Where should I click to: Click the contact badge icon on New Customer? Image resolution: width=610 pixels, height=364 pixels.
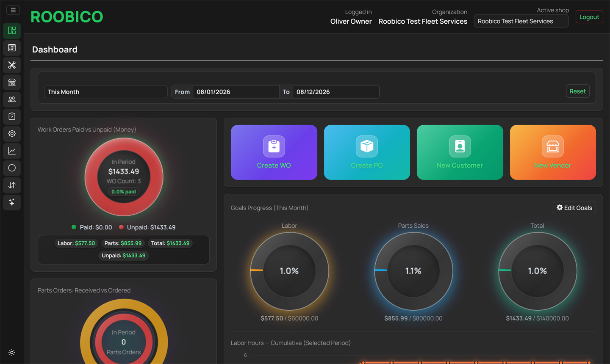(460, 146)
